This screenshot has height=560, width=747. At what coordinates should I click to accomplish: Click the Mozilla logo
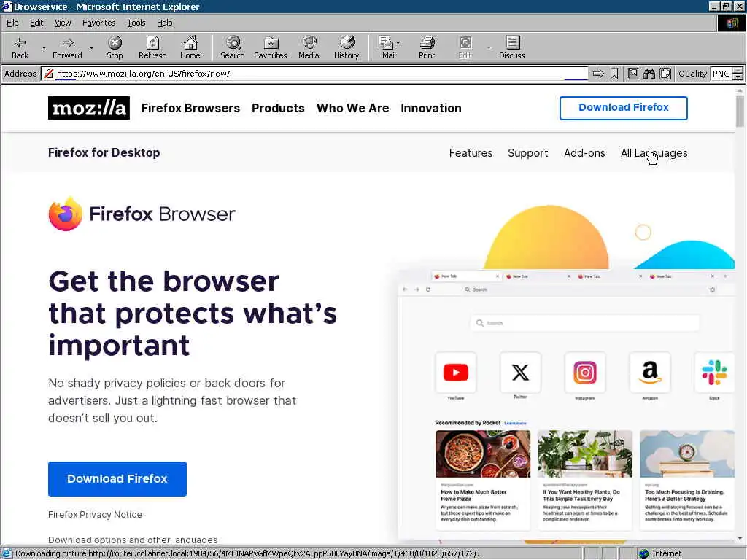pos(88,108)
